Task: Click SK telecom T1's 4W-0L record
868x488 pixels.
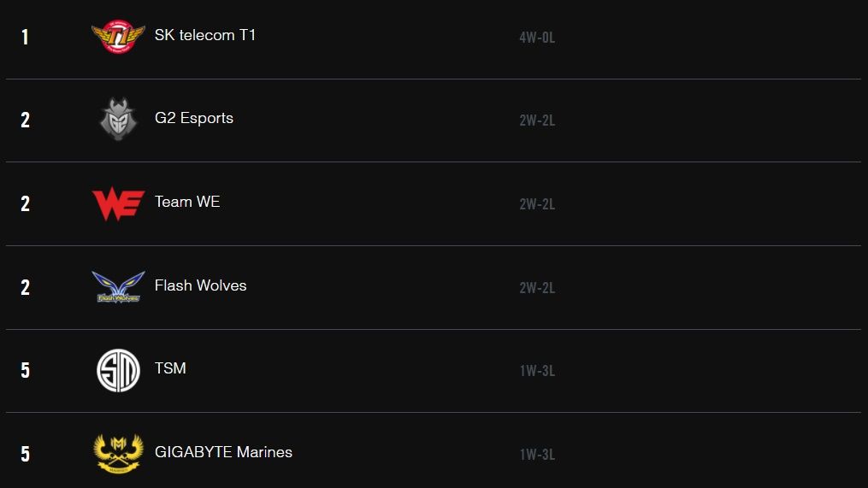Action: 537,38
